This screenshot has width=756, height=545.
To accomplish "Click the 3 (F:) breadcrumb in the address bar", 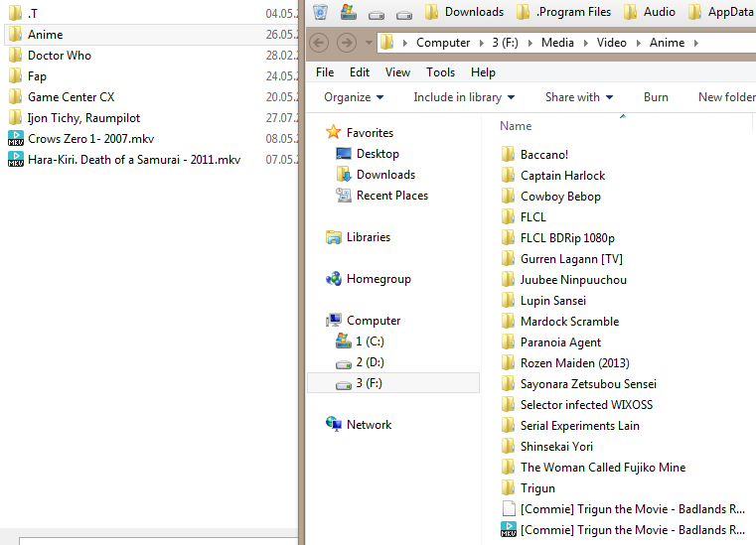I will coord(505,43).
